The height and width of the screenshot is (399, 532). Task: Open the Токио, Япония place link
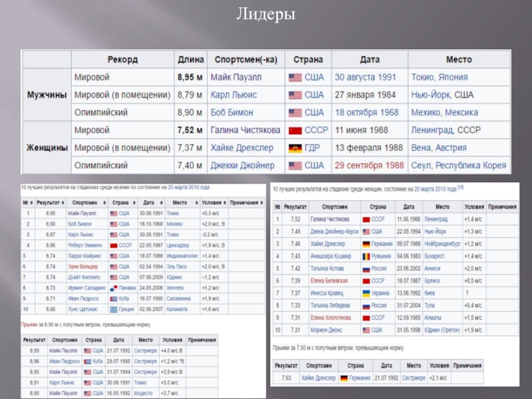click(x=440, y=77)
